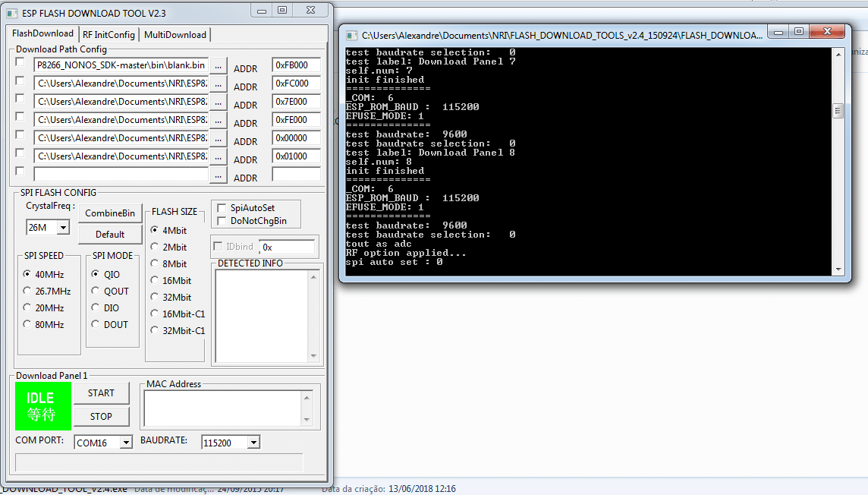Click browse button for empty seventh path
Screen dimensions: 868x495
tap(218, 175)
